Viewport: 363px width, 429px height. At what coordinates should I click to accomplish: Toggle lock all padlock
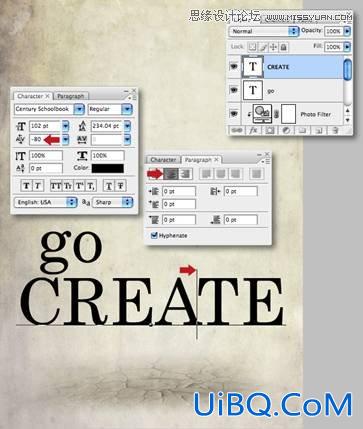283,47
